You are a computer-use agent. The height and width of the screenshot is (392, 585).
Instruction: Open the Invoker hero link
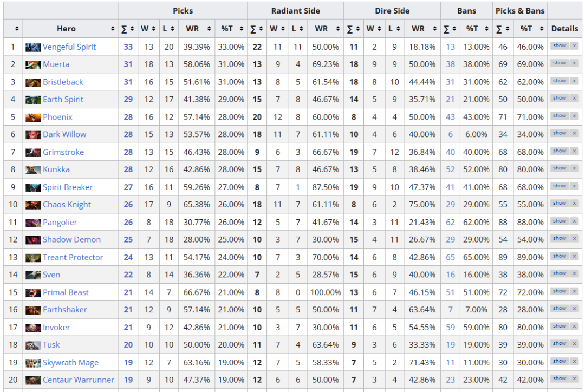tap(56, 328)
